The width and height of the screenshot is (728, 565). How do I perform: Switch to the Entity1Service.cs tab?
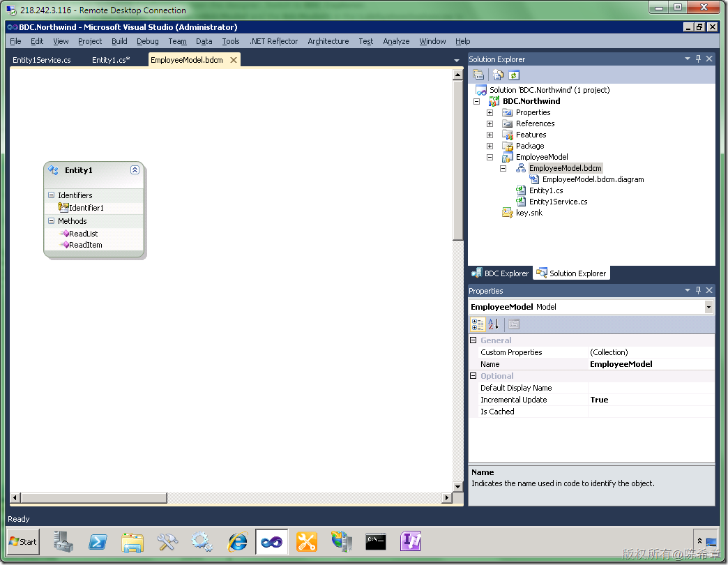click(x=42, y=60)
